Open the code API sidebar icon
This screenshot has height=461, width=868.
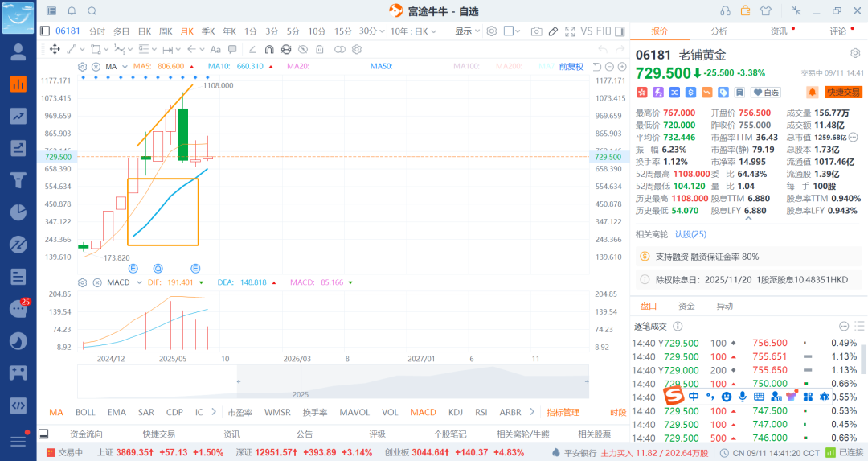coord(18,405)
